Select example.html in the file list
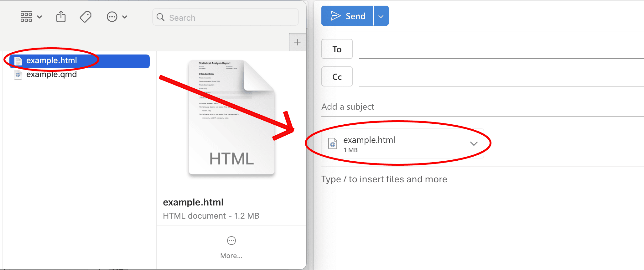 (52, 61)
